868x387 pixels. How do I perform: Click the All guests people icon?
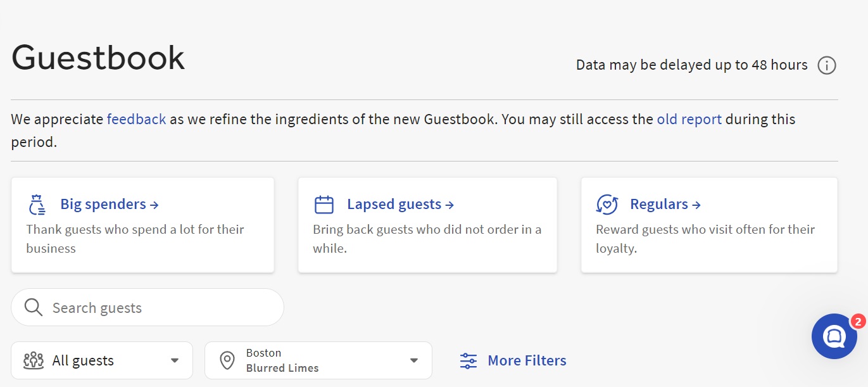pos(34,360)
